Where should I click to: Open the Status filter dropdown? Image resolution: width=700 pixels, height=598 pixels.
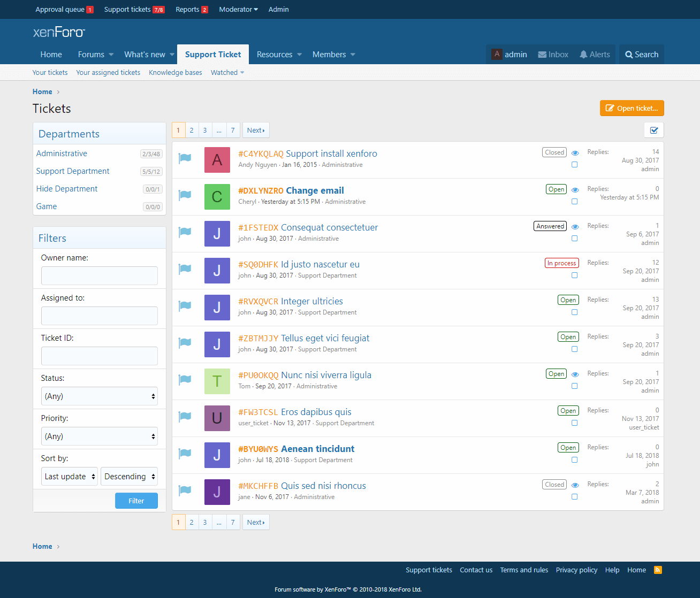[x=100, y=396]
